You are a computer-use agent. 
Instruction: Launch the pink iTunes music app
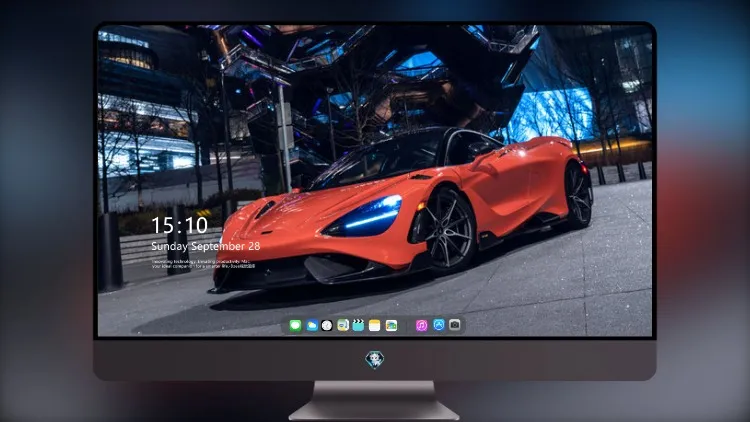[x=421, y=326]
